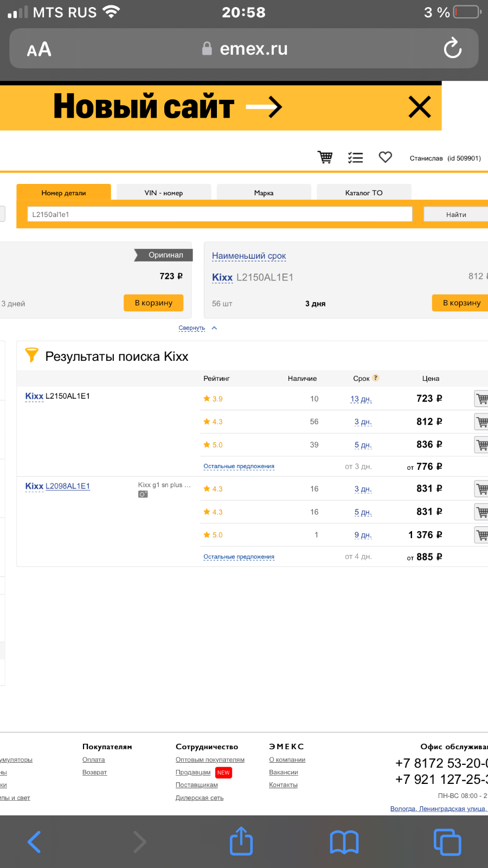Image resolution: width=488 pixels, height=868 pixels.
Task: Open 3 дн. term in 812 ₽ row
Action: [363, 422]
